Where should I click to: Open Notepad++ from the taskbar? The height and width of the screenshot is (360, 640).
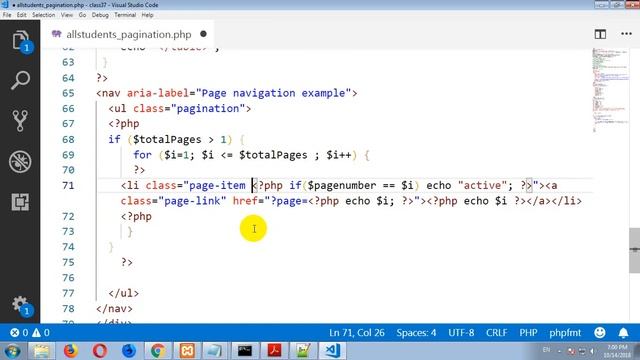(303, 351)
